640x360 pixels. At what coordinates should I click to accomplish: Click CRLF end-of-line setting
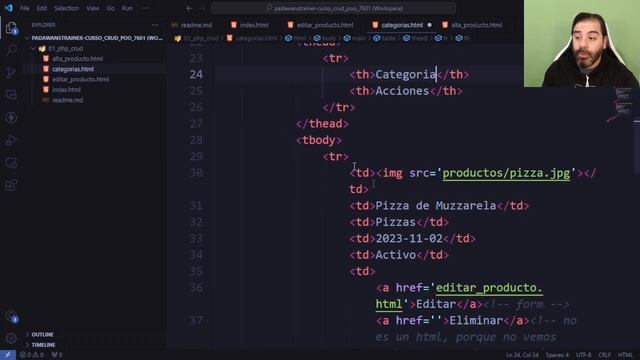(604, 355)
